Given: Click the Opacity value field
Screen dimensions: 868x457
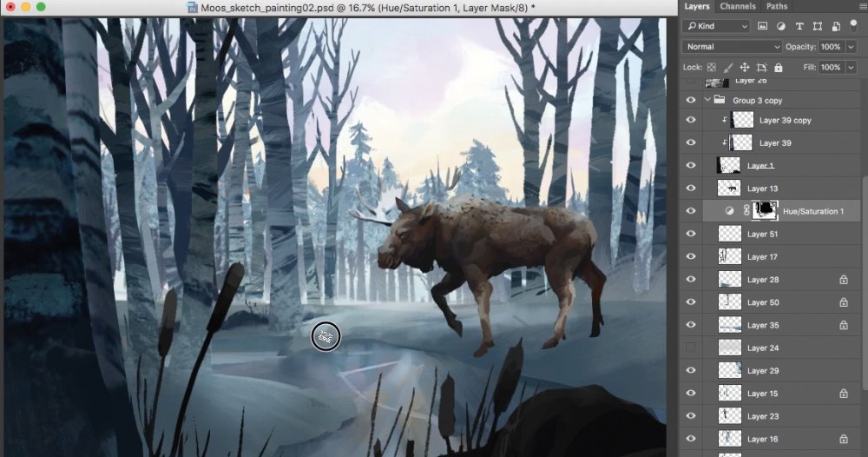Looking at the screenshot, I should [831, 47].
